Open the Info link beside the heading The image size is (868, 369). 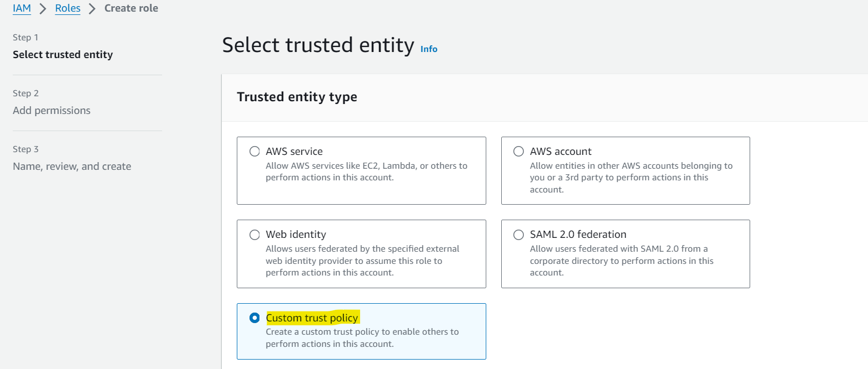[429, 49]
